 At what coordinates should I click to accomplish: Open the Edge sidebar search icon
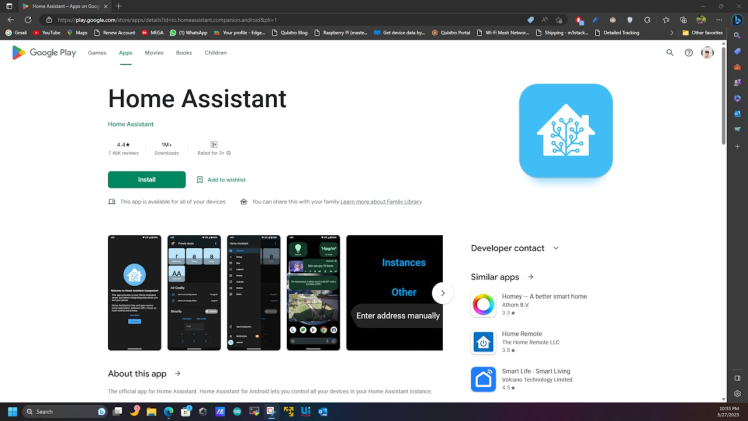738,36
